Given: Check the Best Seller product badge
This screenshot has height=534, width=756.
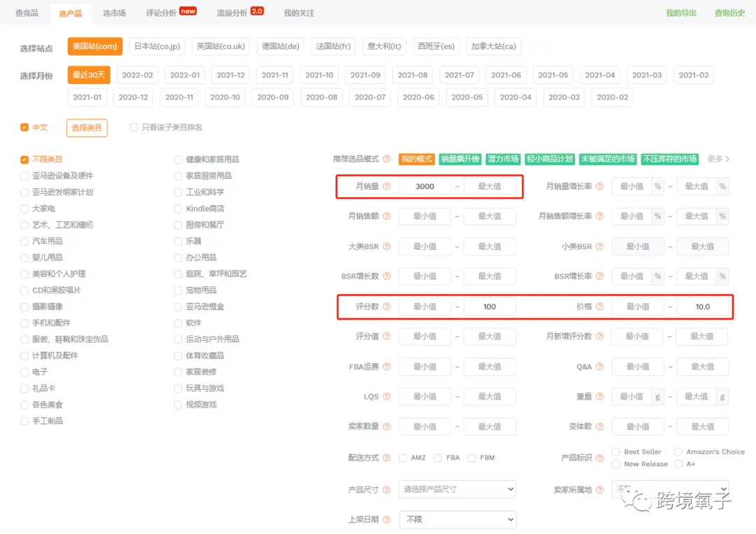Looking at the screenshot, I should point(616,451).
